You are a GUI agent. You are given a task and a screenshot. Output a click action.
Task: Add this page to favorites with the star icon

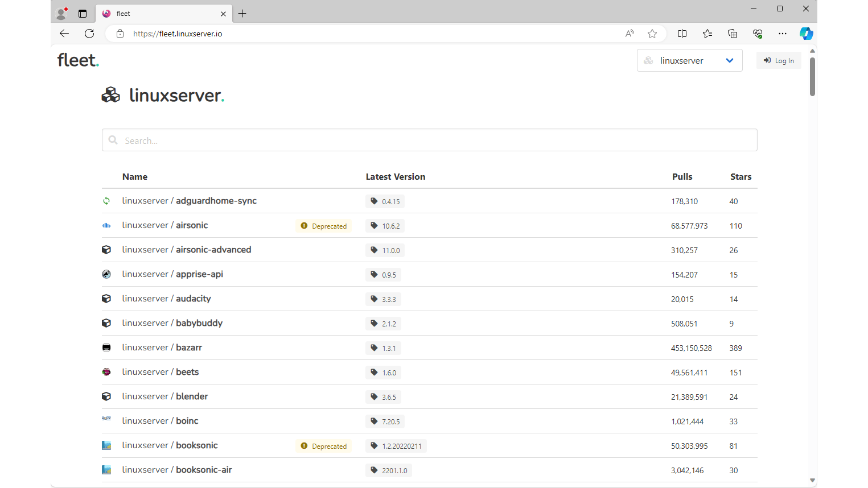(x=652, y=34)
